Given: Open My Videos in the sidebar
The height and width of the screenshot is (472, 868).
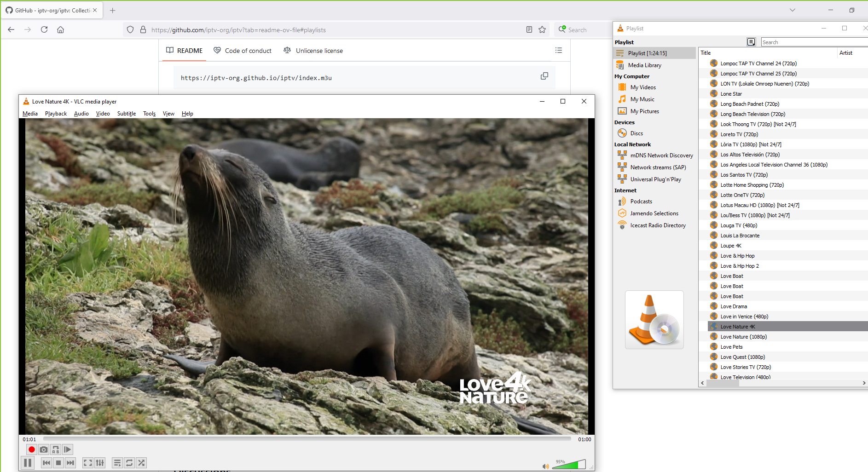Looking at the screenshot, I should point(655,87).
